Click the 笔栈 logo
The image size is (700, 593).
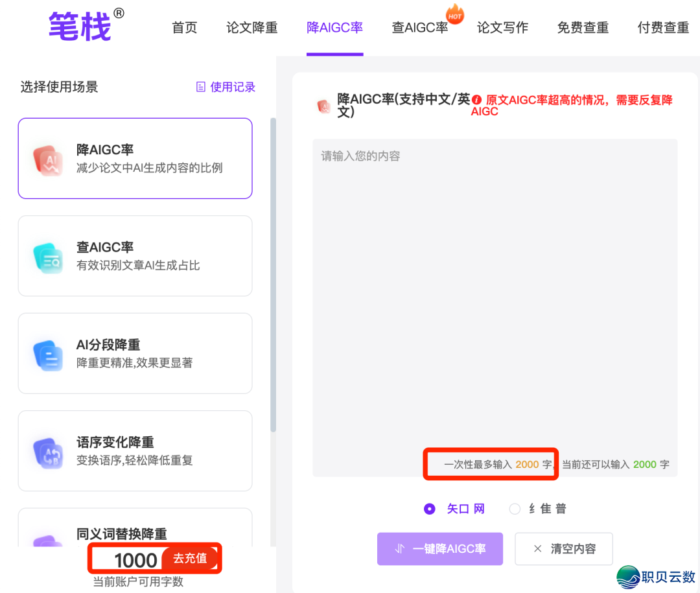pyautogui.click(x=80, y=27)
